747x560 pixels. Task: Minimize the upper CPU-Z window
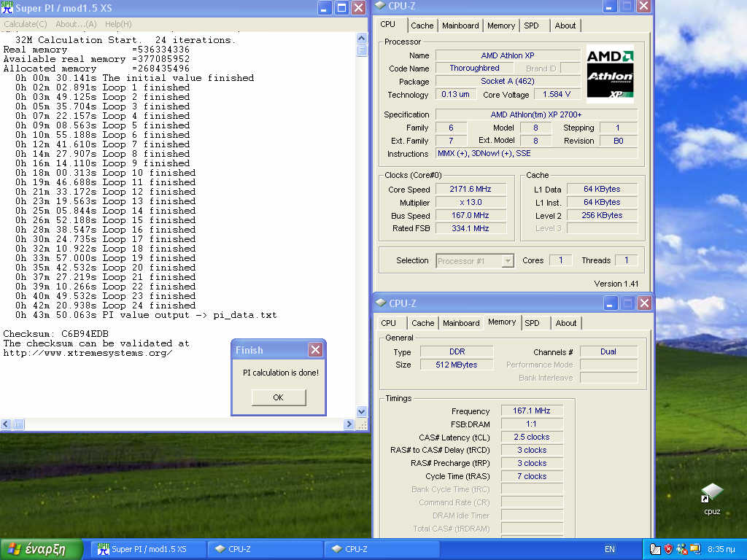click(x=609, y=6)
